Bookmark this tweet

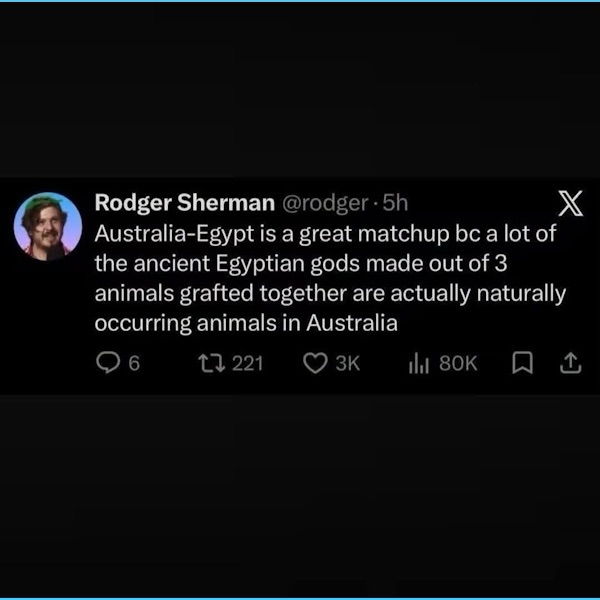pos(522,363)
